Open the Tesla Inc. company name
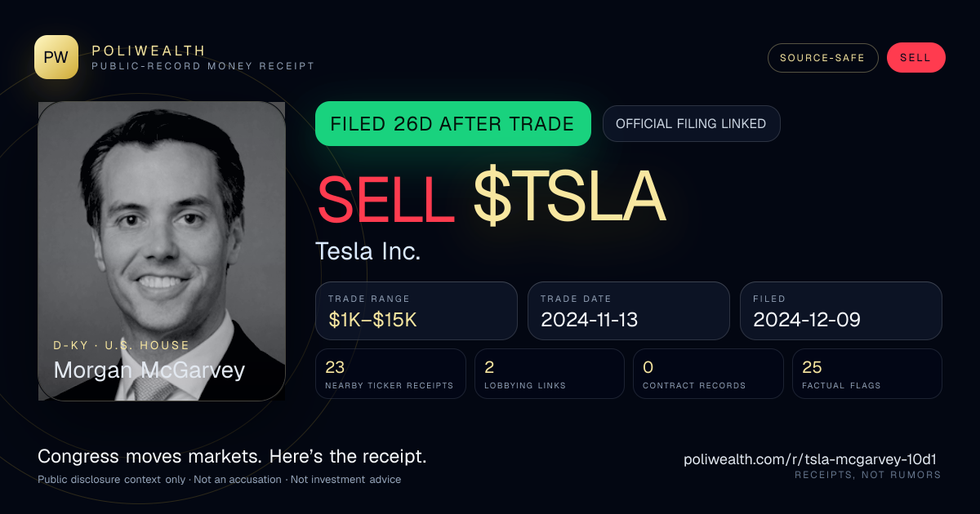Image resolution: width=980 pixels, height=514 pixels. click(368, 251)
